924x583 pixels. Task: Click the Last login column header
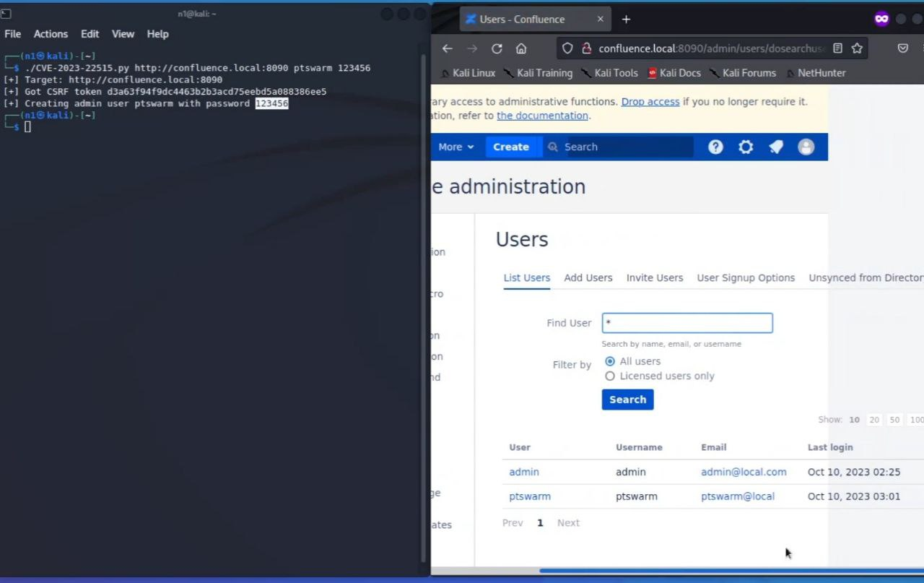click(x=830, y=447)
